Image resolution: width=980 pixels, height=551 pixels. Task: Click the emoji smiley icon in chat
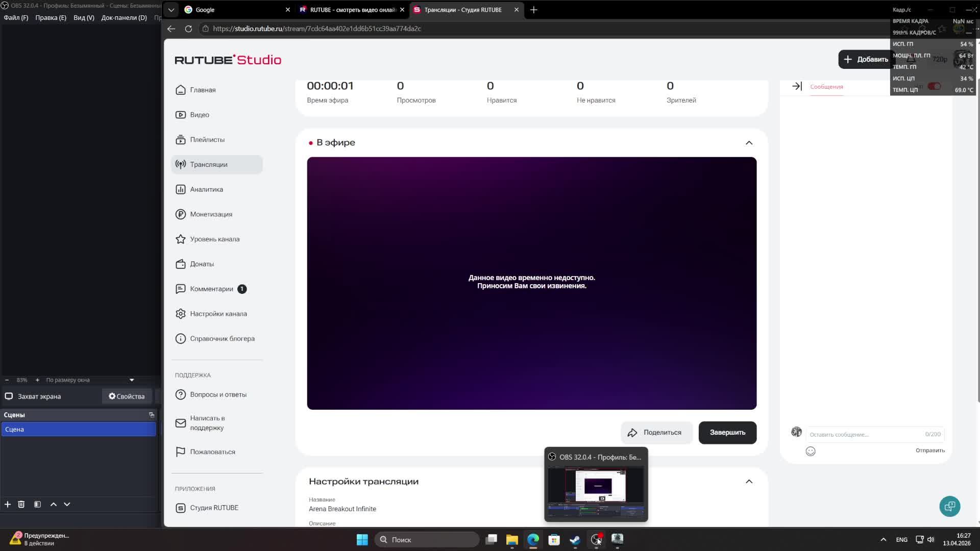[811, 451]
